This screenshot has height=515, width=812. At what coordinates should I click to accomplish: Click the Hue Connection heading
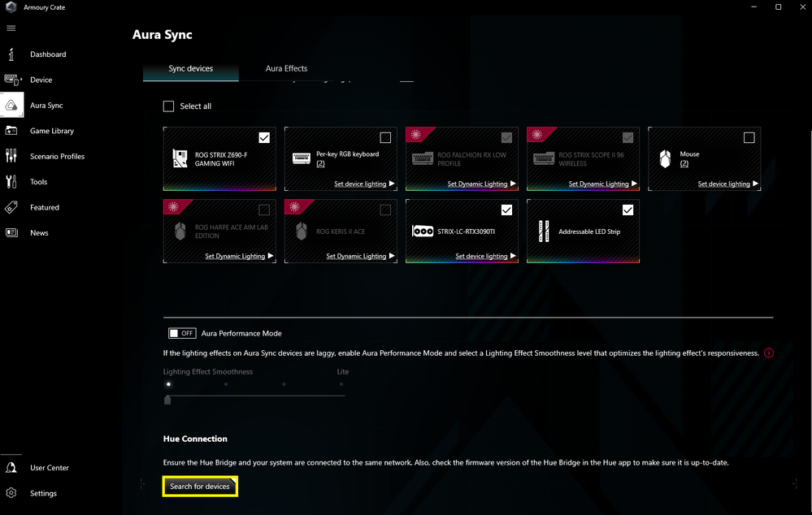(195, 439)
